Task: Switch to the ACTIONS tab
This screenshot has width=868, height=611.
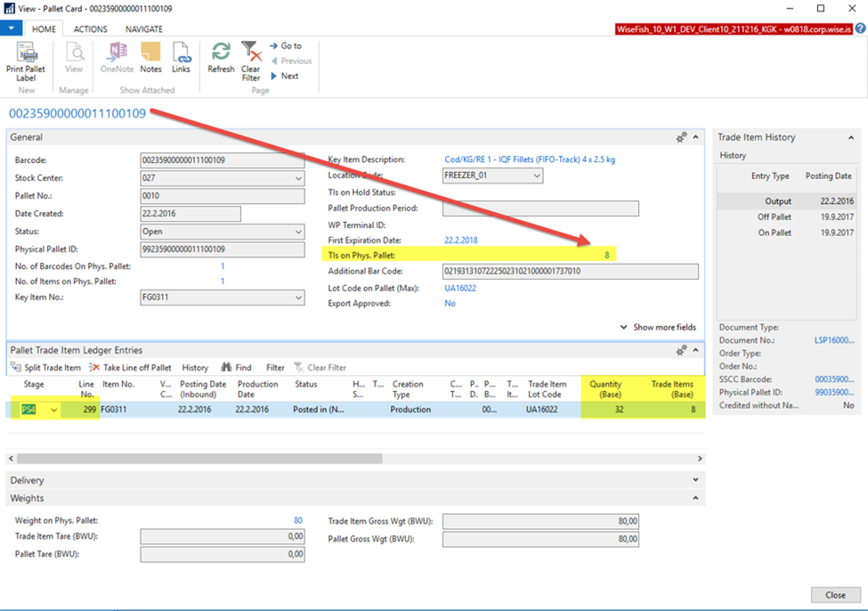Action: pos(90,29)
